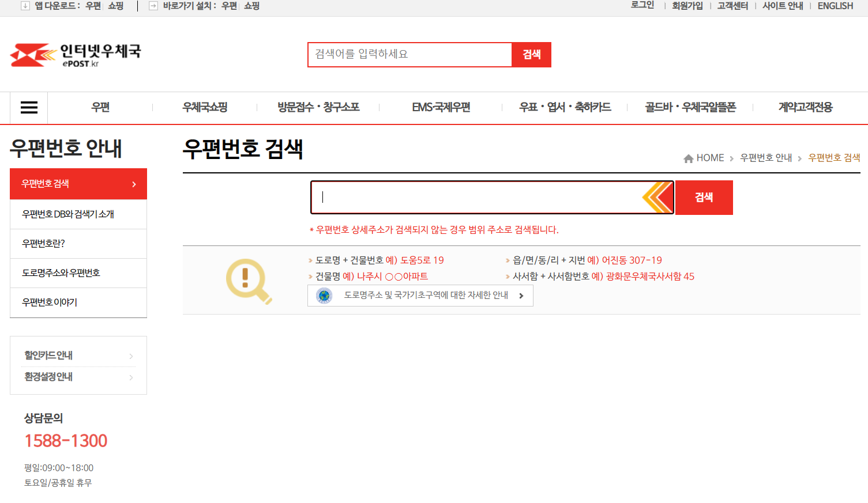Open the 우체국쇼핑 menu

click(x=204, y=108)
